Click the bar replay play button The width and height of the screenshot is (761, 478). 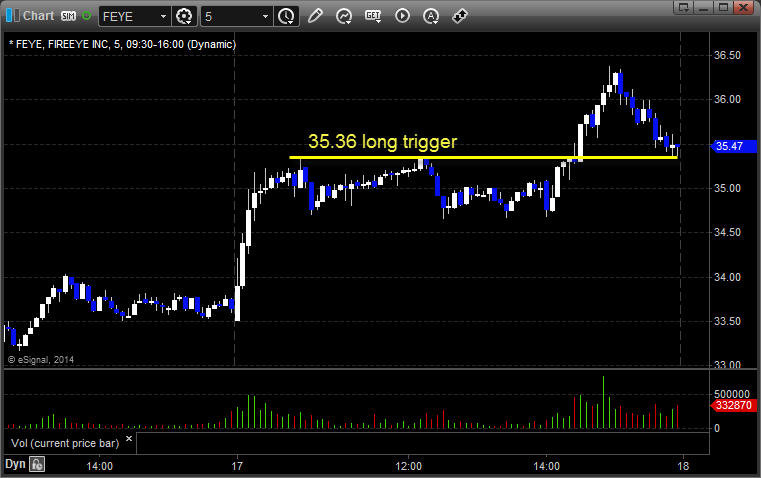click(x=402, y=16)
